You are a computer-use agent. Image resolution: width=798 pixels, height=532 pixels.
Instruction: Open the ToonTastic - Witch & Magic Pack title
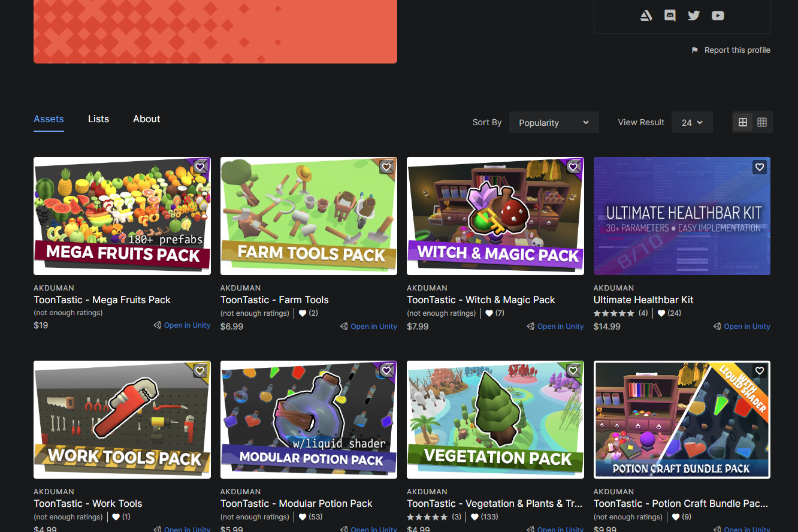pyautogui.click(x=480, y=300)
